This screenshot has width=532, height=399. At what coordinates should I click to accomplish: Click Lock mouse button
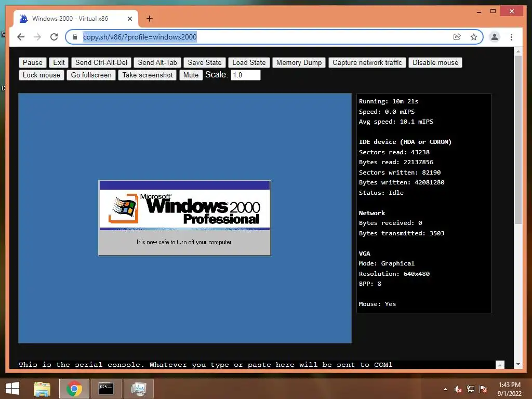point(42,75)
